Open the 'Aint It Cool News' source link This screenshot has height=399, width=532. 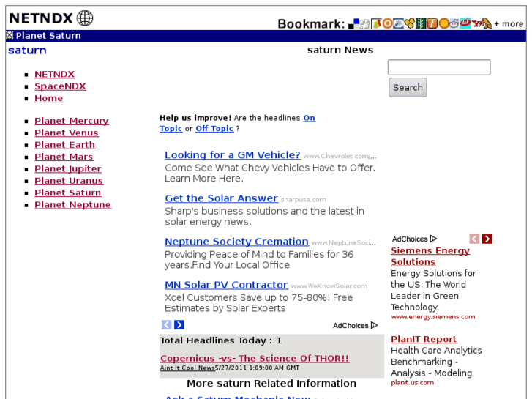pos(187,368)
